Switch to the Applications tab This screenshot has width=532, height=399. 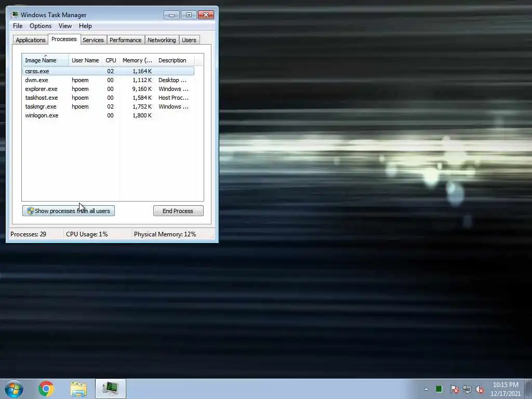(x=31, y=40)
